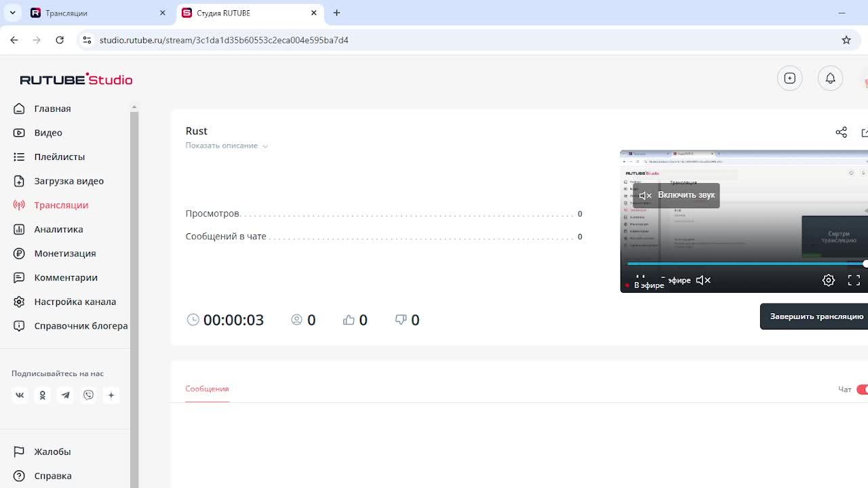Click the Справка question mark icon
868x488 pixels.
click(x=19, y=476)
